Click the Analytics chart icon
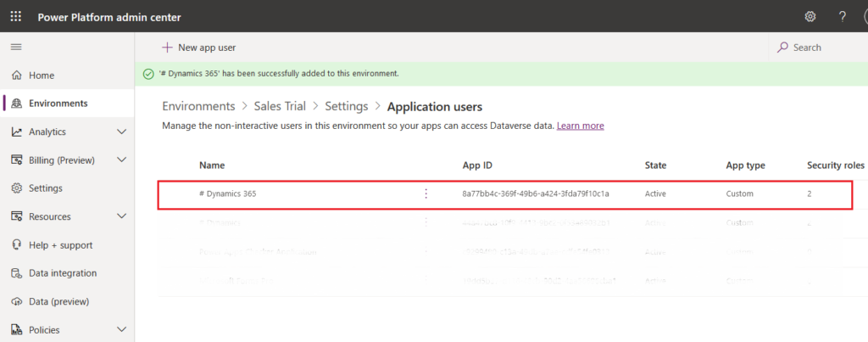This screenshot has width=868, height=342. [x=17, y=132]
